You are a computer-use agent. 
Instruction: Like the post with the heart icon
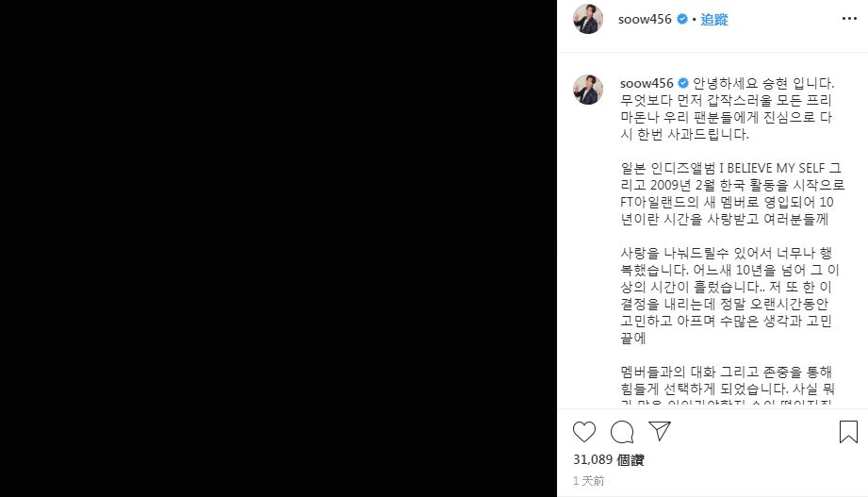tap(584, 432)
